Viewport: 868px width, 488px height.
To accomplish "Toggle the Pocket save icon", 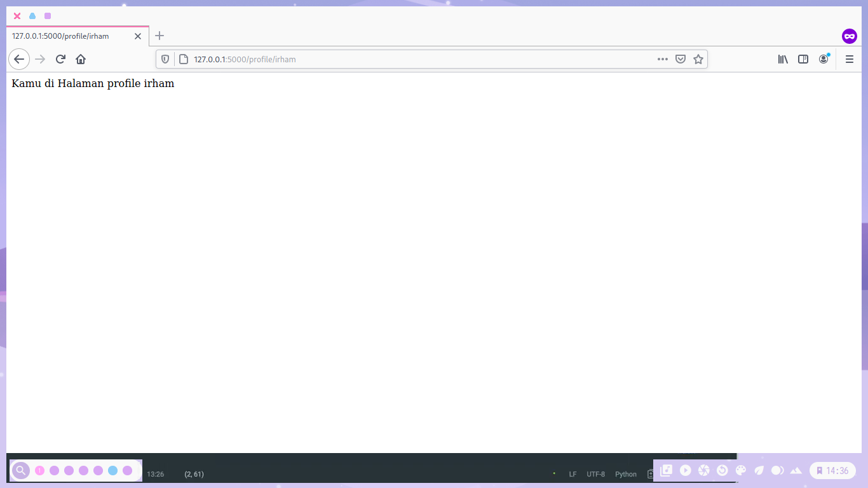I will click(680, 59).
